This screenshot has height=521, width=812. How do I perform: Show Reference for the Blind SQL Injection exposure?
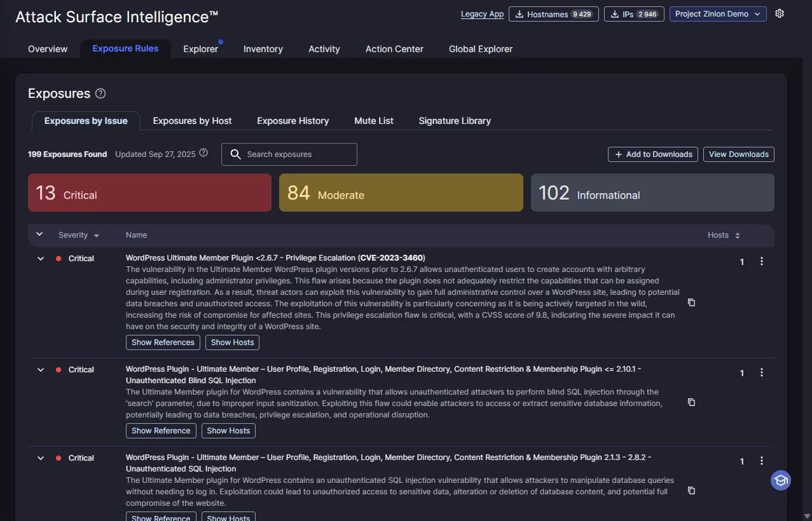pos(161,431)
